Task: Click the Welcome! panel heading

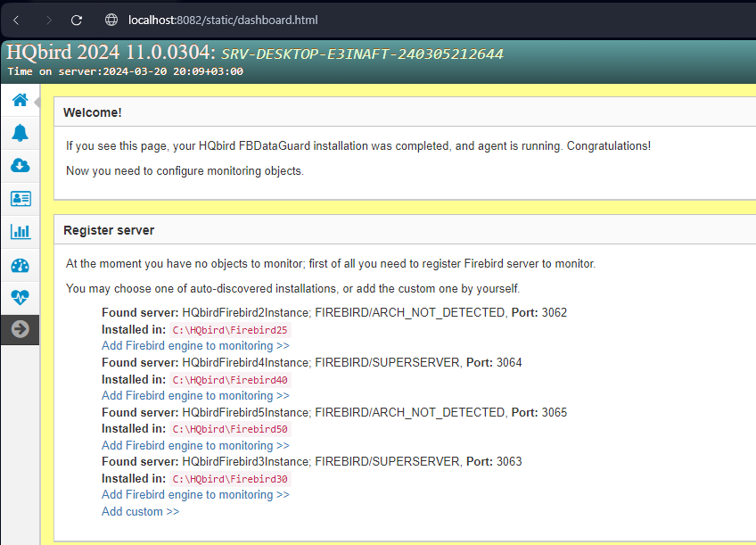Action: (93, 112)
